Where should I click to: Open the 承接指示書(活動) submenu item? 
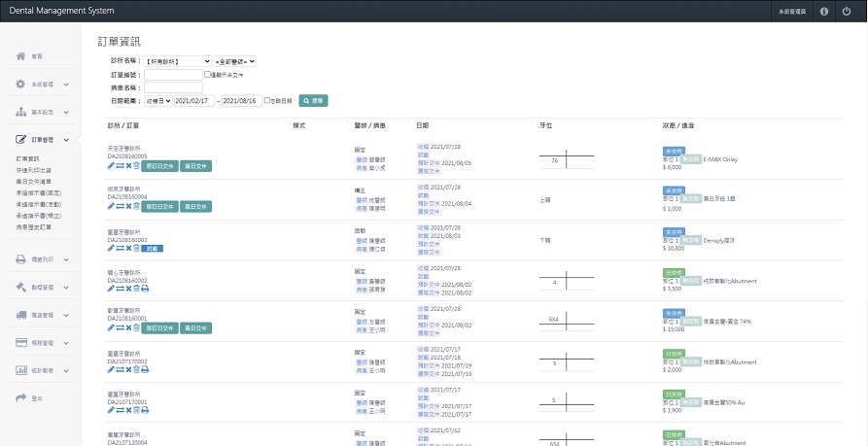[38, 204]
